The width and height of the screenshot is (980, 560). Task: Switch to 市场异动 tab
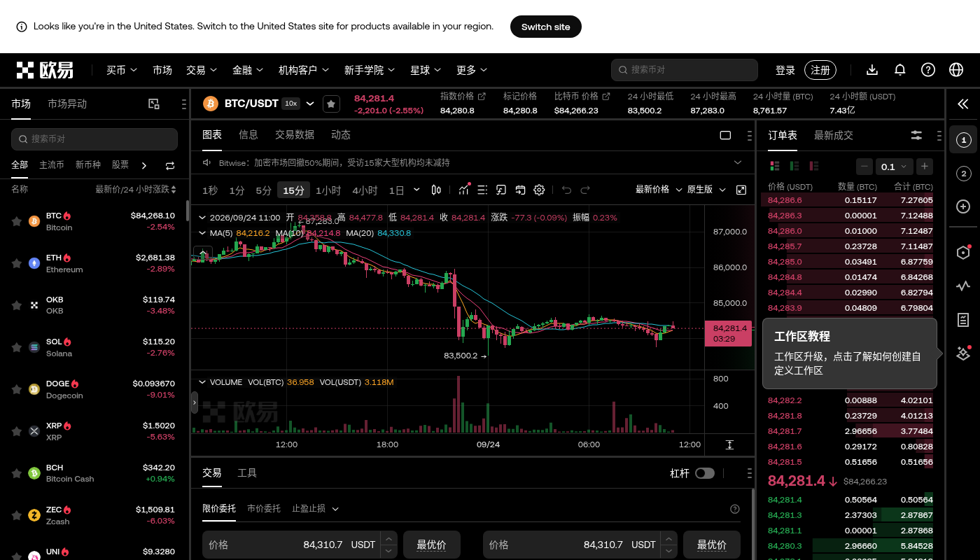[x=67, y=104]
